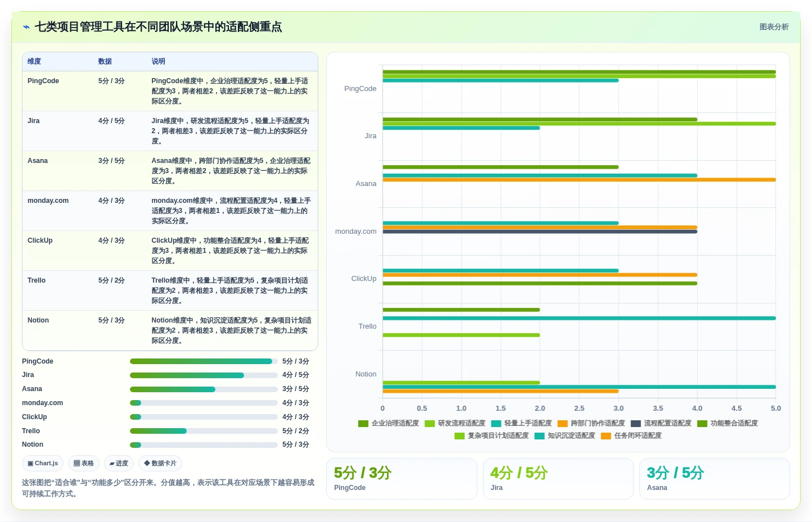The height and width of the screenshot is (522, 812).
Task: Click the Chart.js tag chip
Action: [43, 464]
